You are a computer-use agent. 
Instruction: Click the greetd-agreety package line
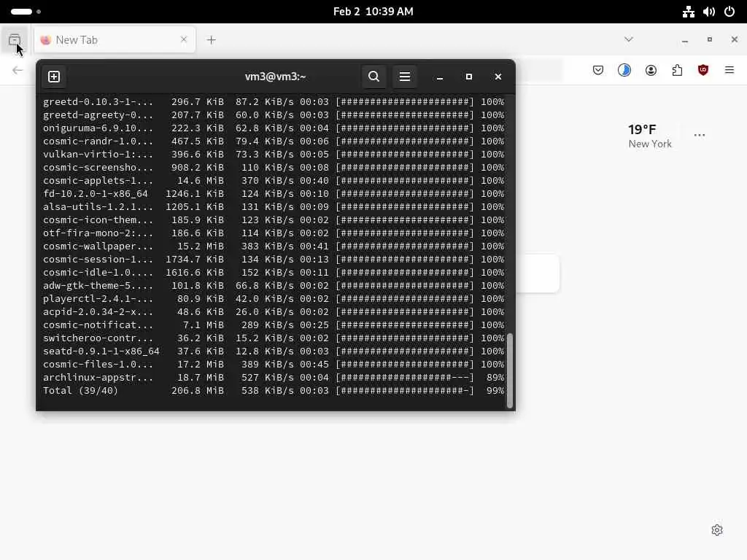[274, 115]
